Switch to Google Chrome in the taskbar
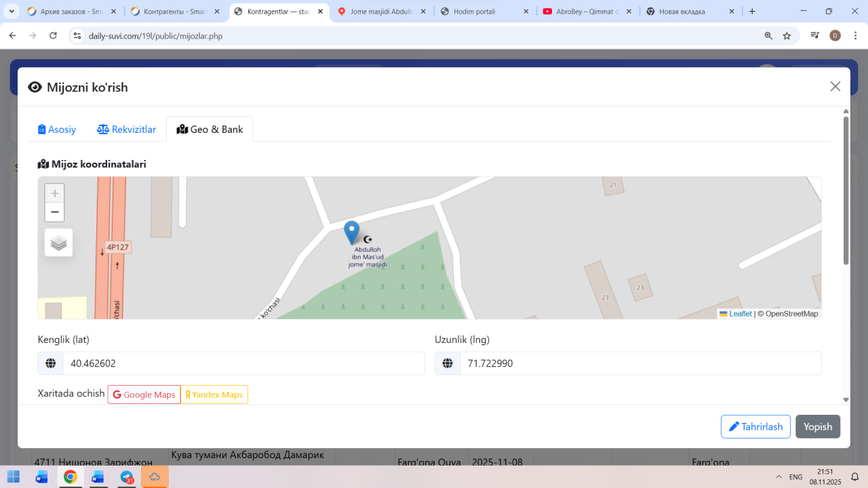The image size is (868, 488). (x=70, y=477)
